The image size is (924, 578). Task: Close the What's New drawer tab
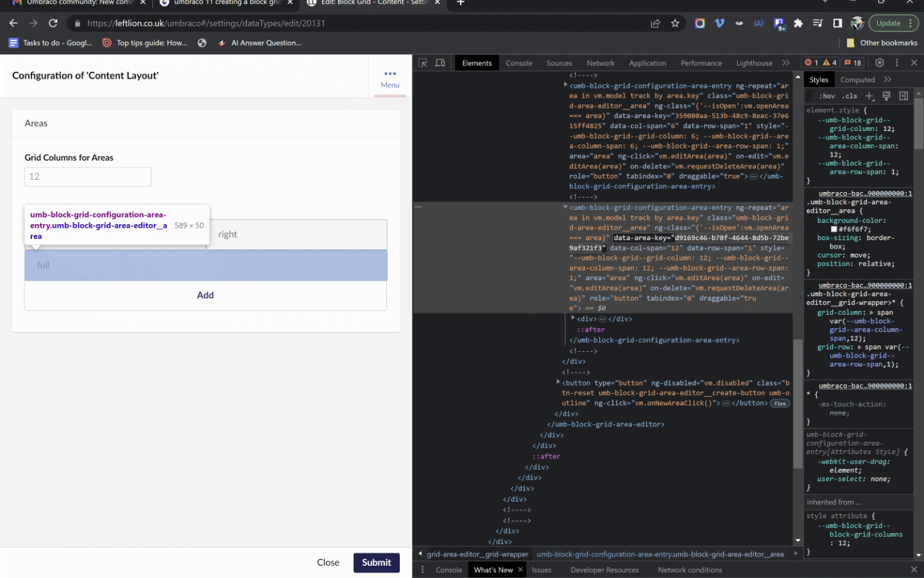[x=520, y=570]
